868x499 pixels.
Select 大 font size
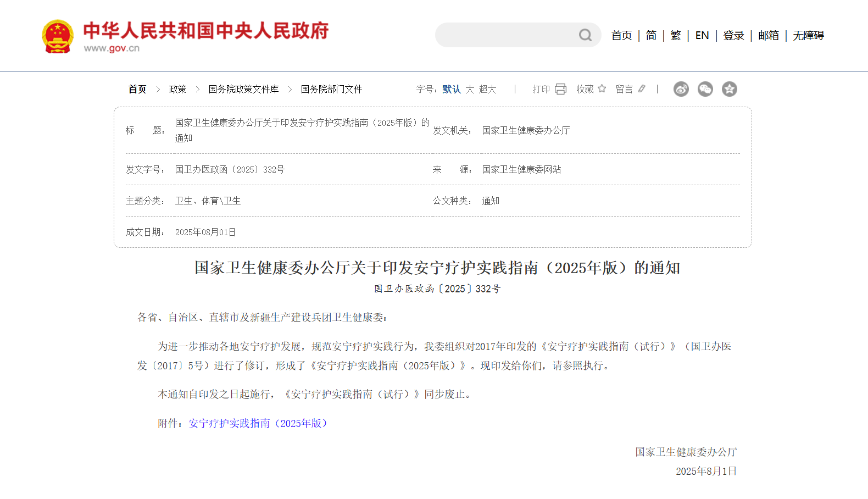click(470, 89)
